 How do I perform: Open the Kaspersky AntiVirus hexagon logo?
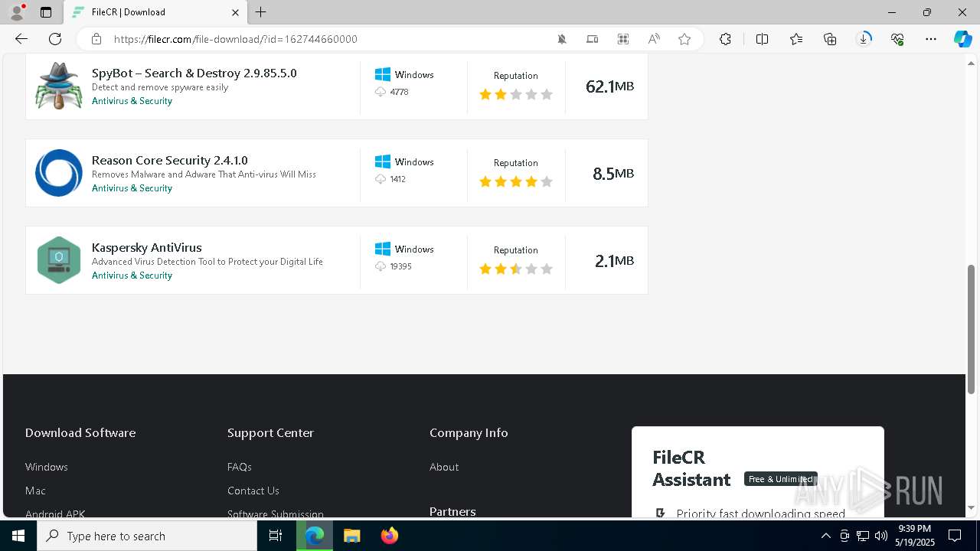(x=59, y=260)
